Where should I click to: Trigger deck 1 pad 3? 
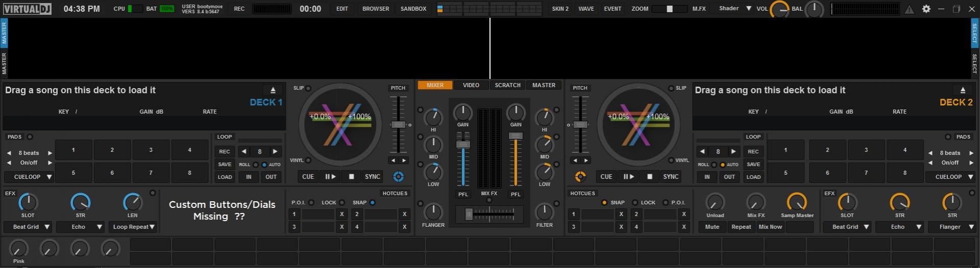pyautogui.click(x=151, y=150)
